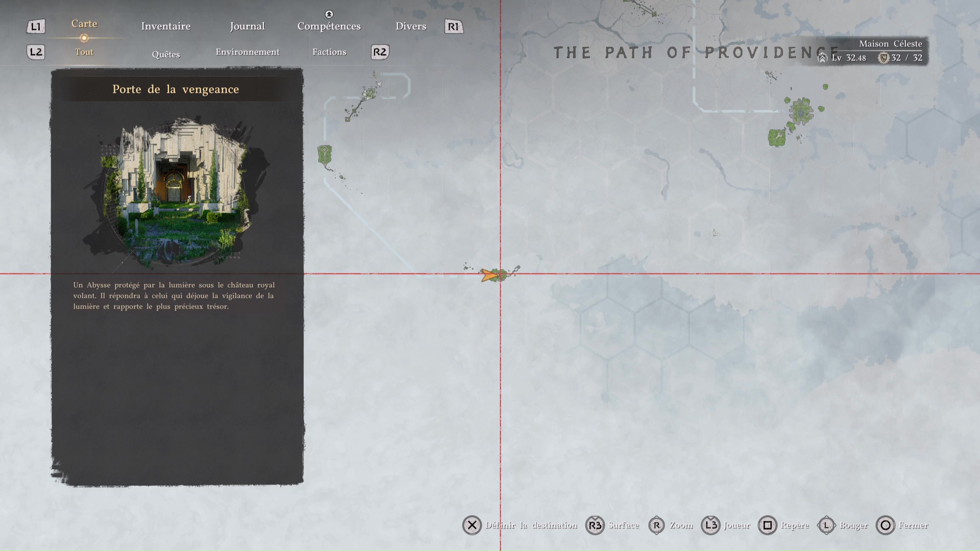
Task: Filter map by Quêtes
Action: tap(165, 54)
